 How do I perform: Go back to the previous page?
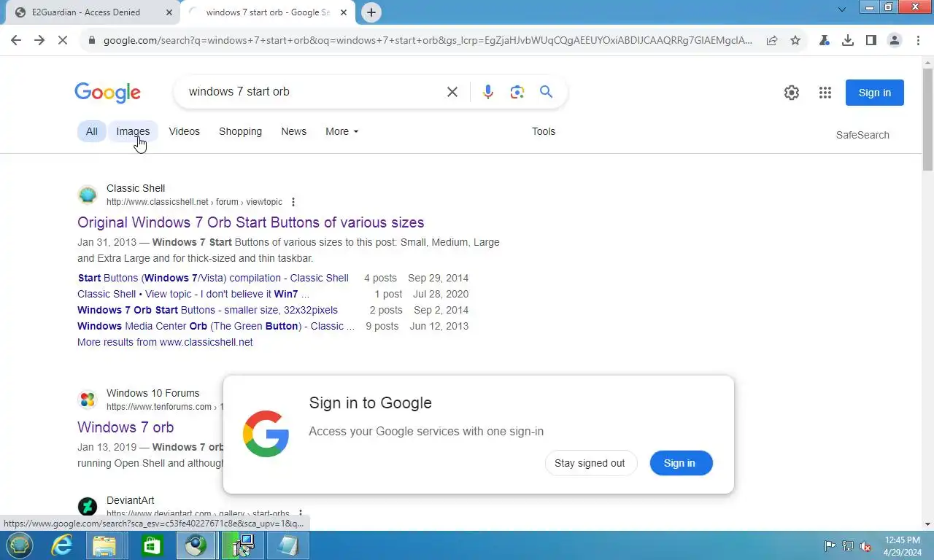[16, 41]
